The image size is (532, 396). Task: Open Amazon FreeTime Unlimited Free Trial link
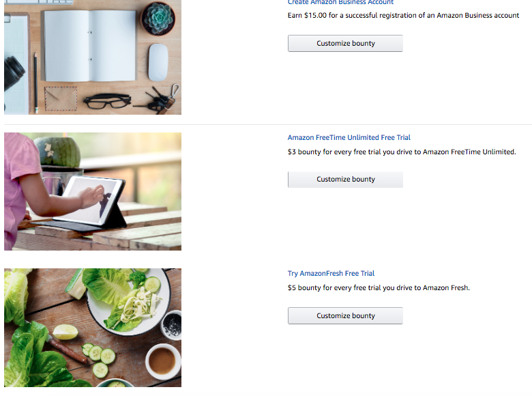(x=349, y=137)
